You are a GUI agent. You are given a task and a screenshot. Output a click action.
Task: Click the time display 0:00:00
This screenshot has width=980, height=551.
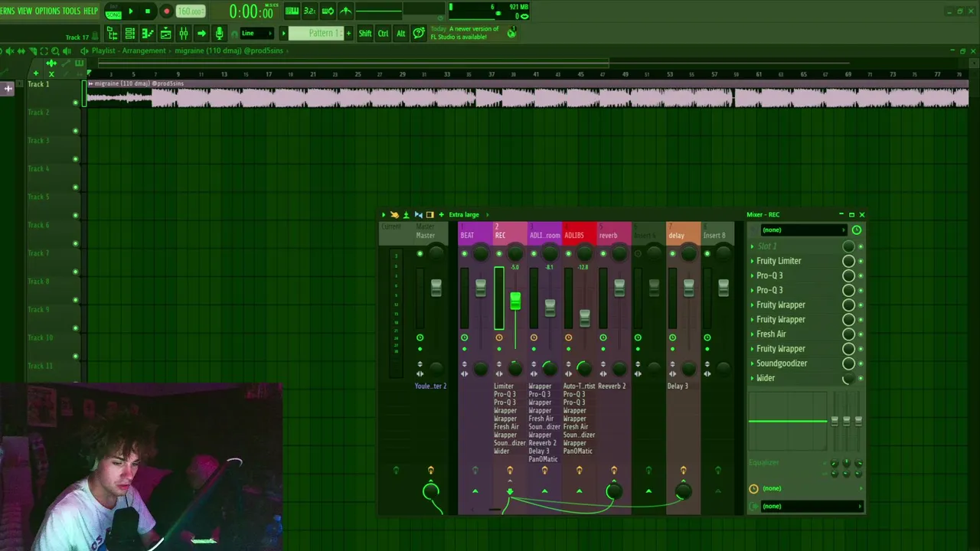(x=251, y=11)
